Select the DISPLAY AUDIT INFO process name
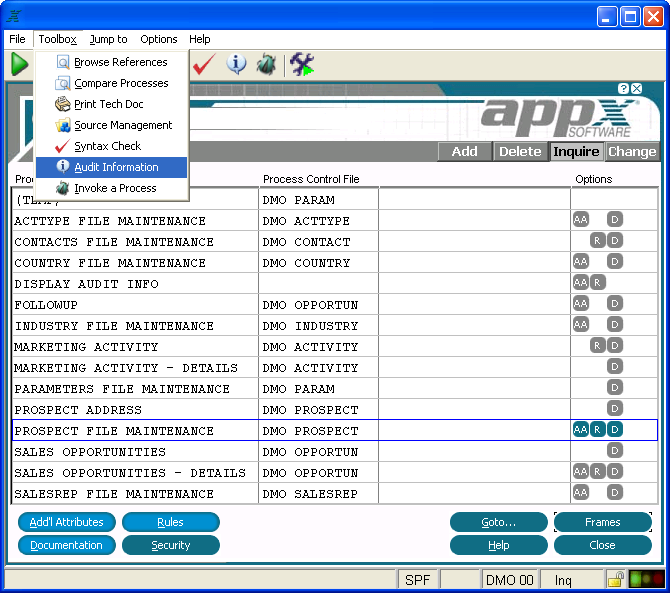This screenshot has height=593, width=670. tap(87, 284)
